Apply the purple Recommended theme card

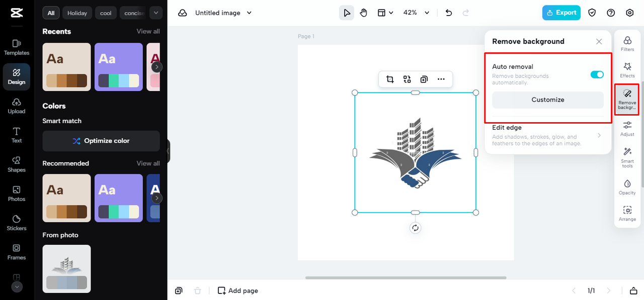119,198
